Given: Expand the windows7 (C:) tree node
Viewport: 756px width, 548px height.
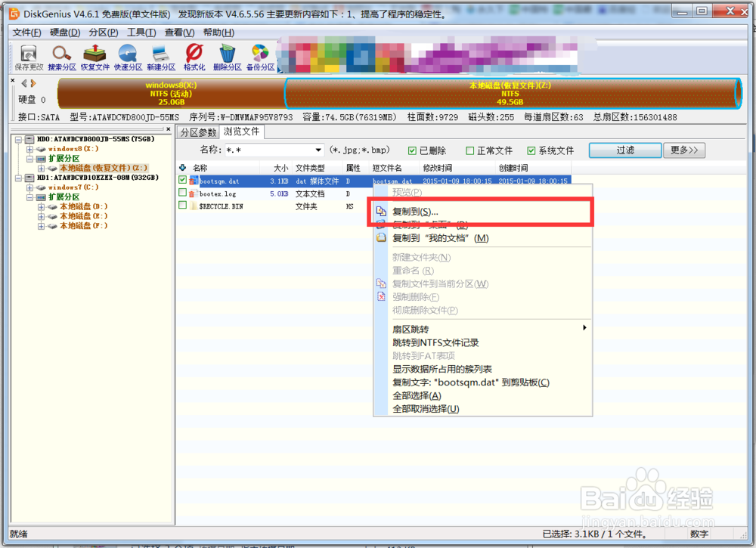Looking at the screenshot, I should point(30,187).
